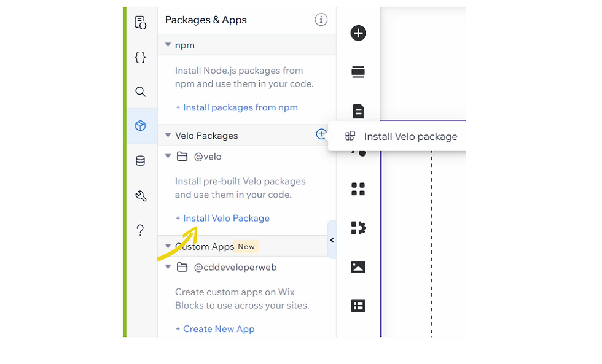Open the Databases cylinder icon

[x=141, y=161]
